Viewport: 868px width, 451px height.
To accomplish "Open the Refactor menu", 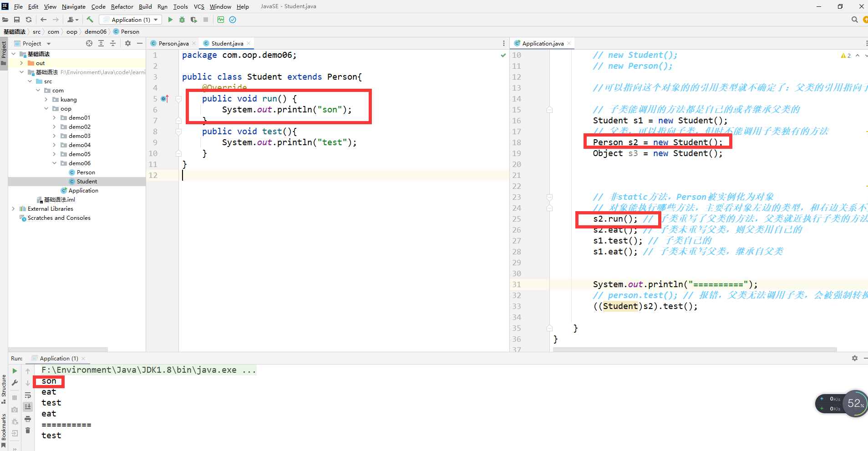I will [x=122, y=6].
